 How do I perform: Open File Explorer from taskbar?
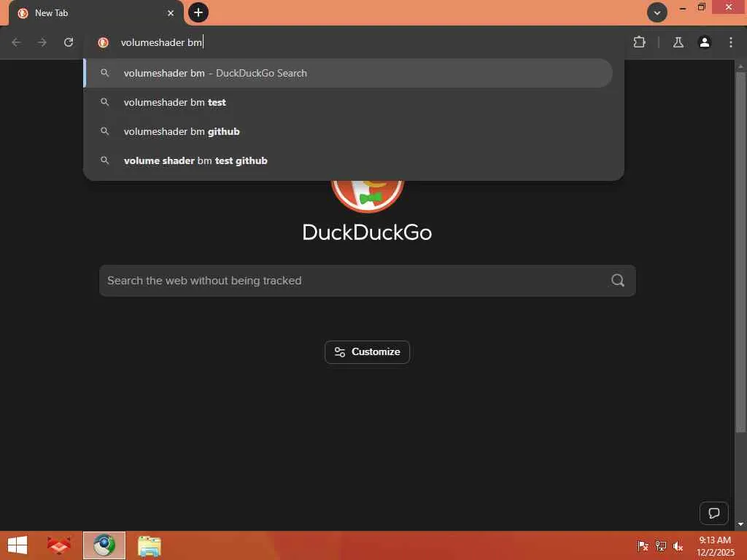tap(149, 545)
